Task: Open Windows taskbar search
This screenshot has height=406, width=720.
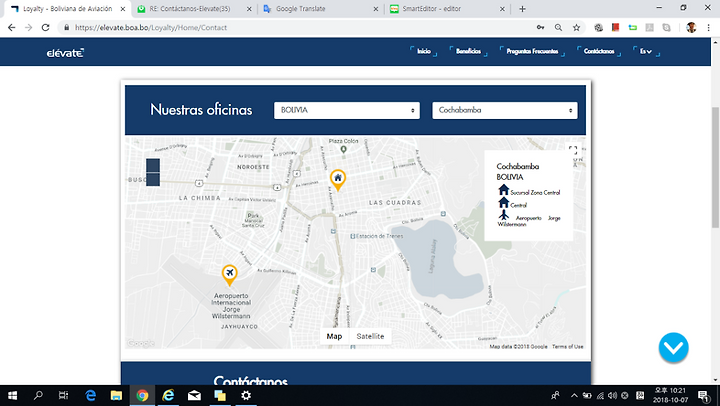Action: [x=38, y=395]
